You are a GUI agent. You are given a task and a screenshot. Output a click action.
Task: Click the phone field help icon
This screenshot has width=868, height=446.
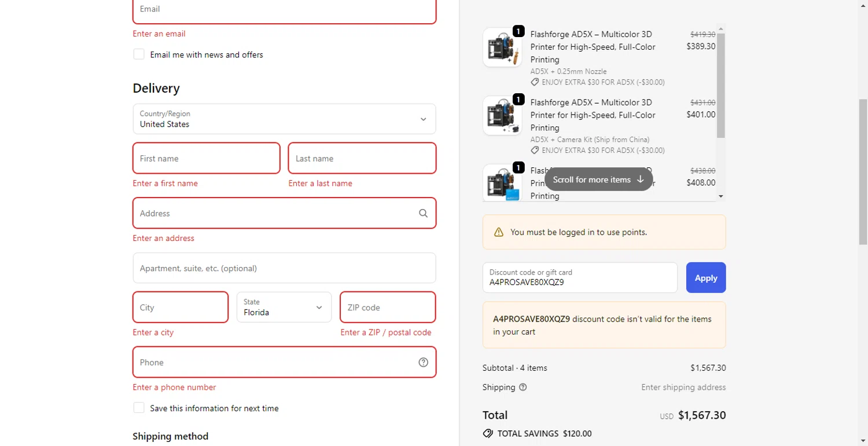pyautogui.click(x=424, y=363)
